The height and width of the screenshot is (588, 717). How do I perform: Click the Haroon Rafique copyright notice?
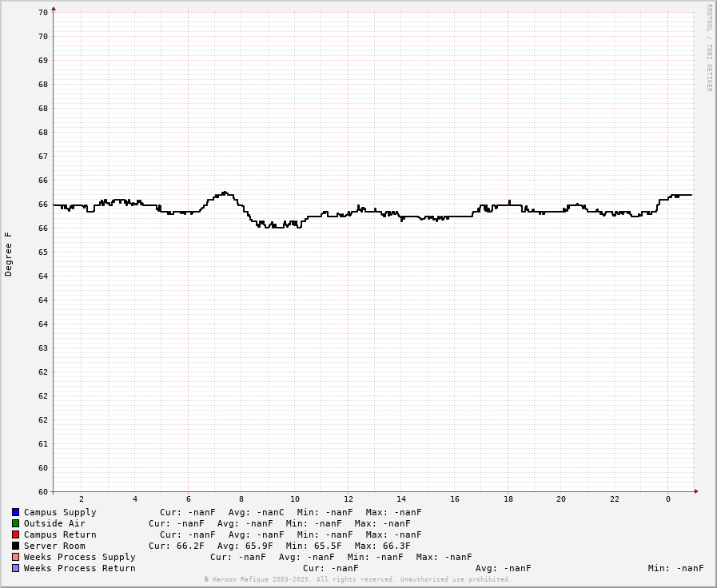coord(358,579)
